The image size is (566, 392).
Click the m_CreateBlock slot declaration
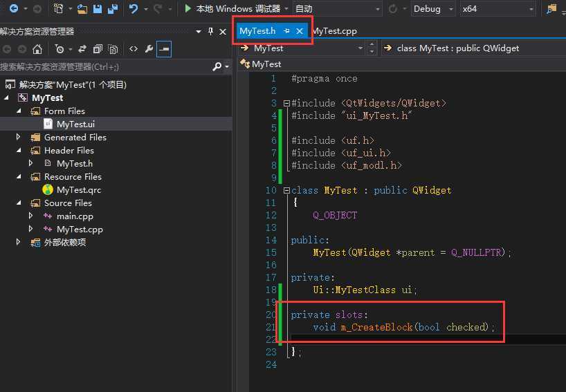pyautogui.click(x=403, y=327)
